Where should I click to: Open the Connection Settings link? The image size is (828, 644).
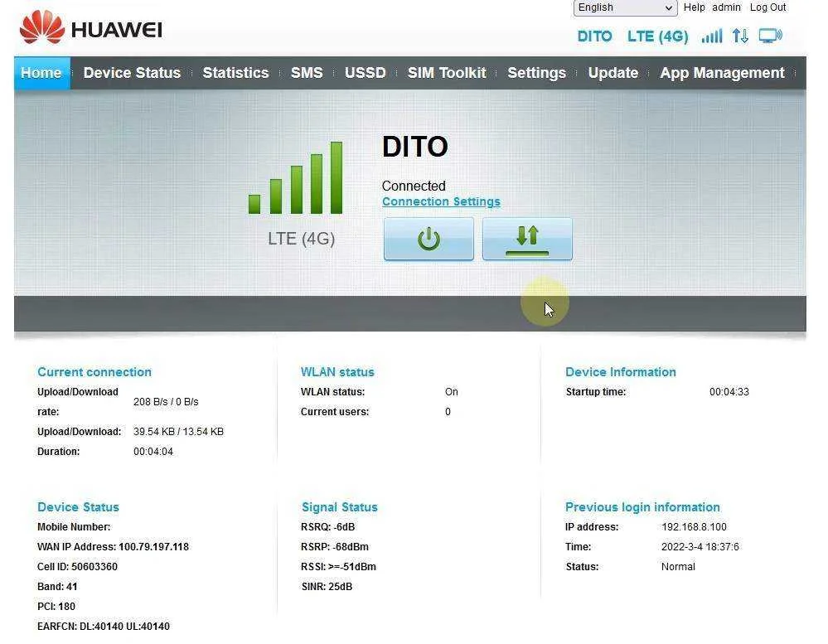(x=441, y=201)
